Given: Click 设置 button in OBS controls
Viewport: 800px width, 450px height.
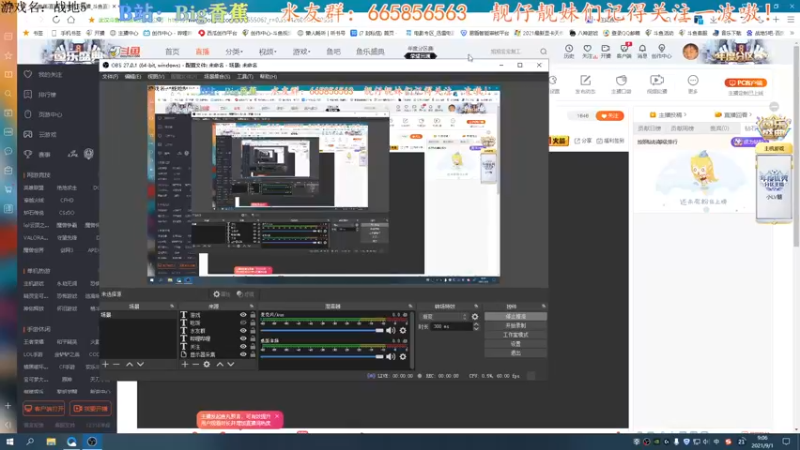Looking at the screenshot, I should [x=515, y=344].
